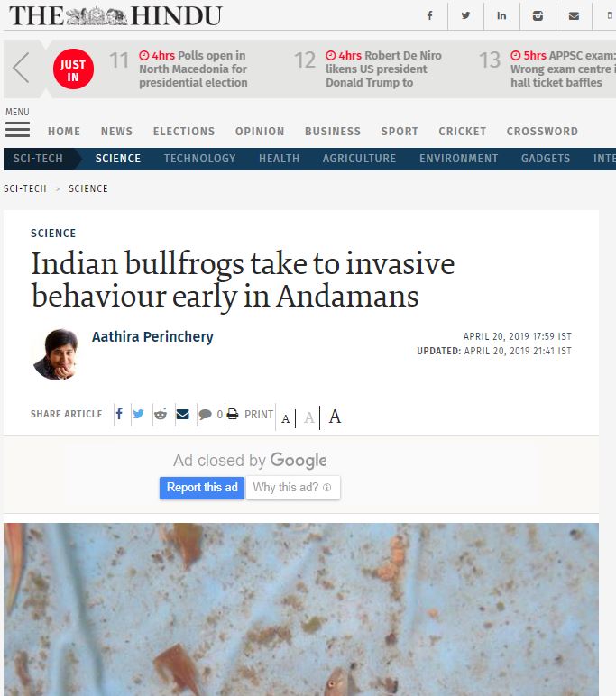Share article on Reddit
The image size is (616, 696).
161,414
